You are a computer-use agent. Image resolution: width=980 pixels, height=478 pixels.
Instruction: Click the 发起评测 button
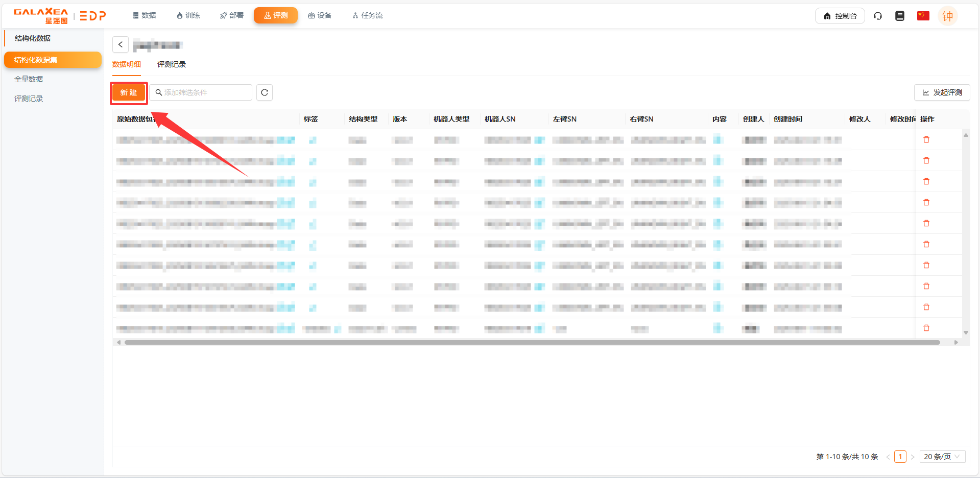(x=942, y=92)
